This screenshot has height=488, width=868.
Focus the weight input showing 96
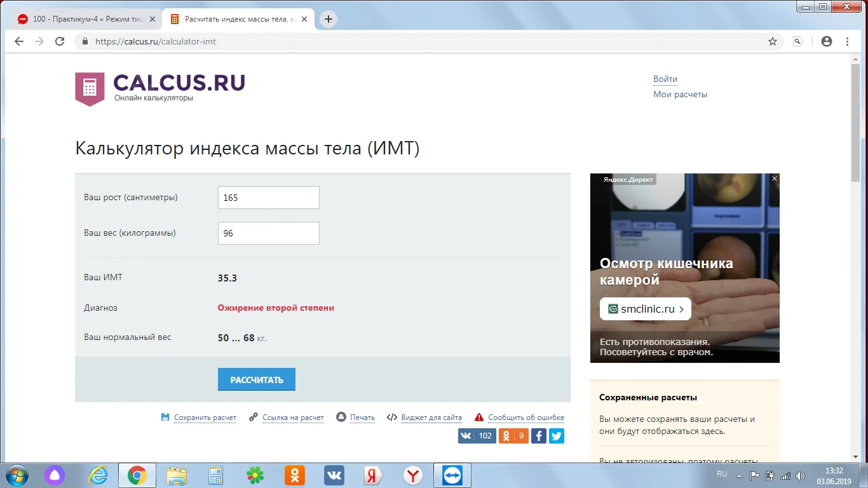tap(269, 233)
